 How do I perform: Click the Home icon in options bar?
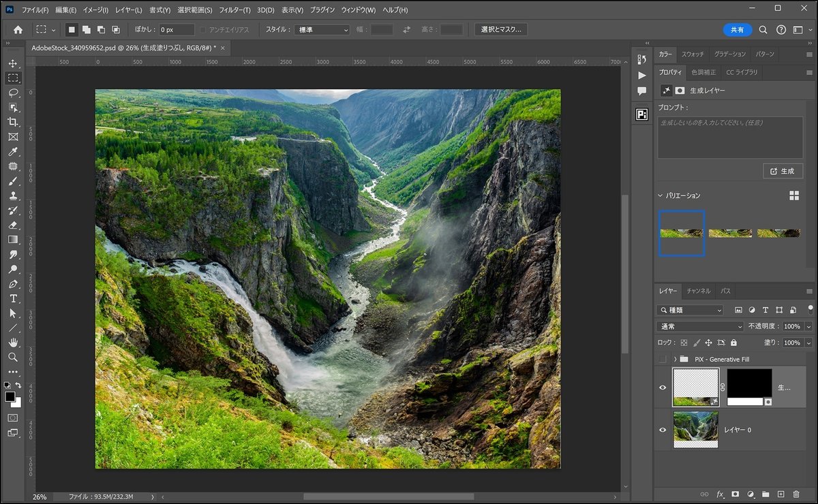(18, 30)
